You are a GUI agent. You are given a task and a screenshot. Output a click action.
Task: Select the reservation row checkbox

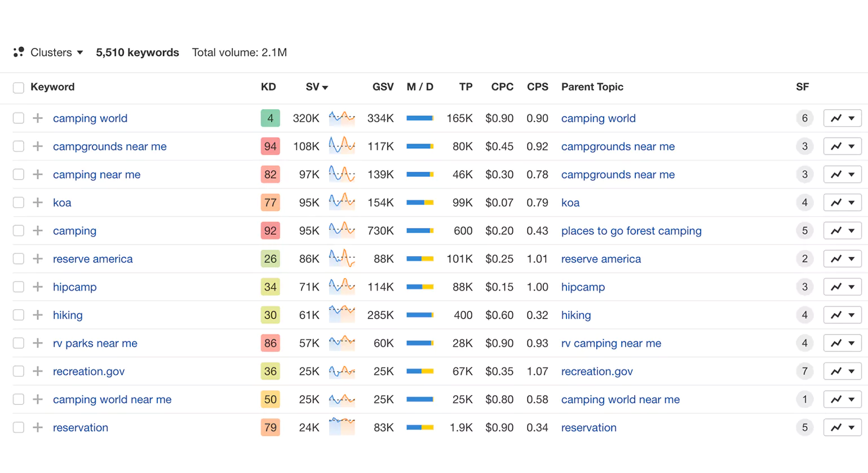click(x=19, y=428)
